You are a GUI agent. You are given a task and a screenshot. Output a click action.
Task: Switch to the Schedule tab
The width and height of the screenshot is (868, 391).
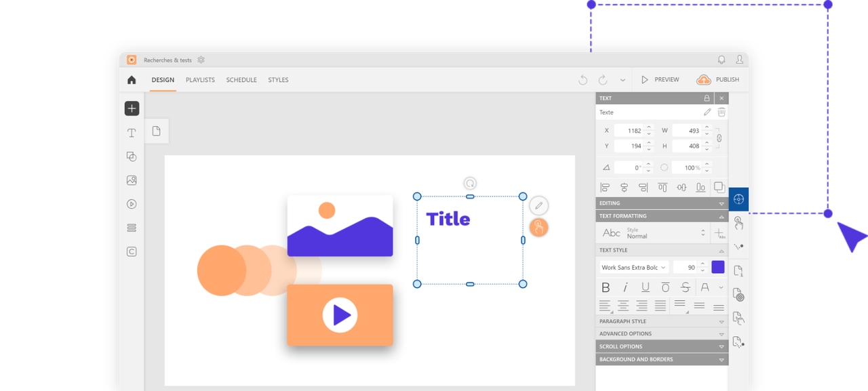[241, 80]
